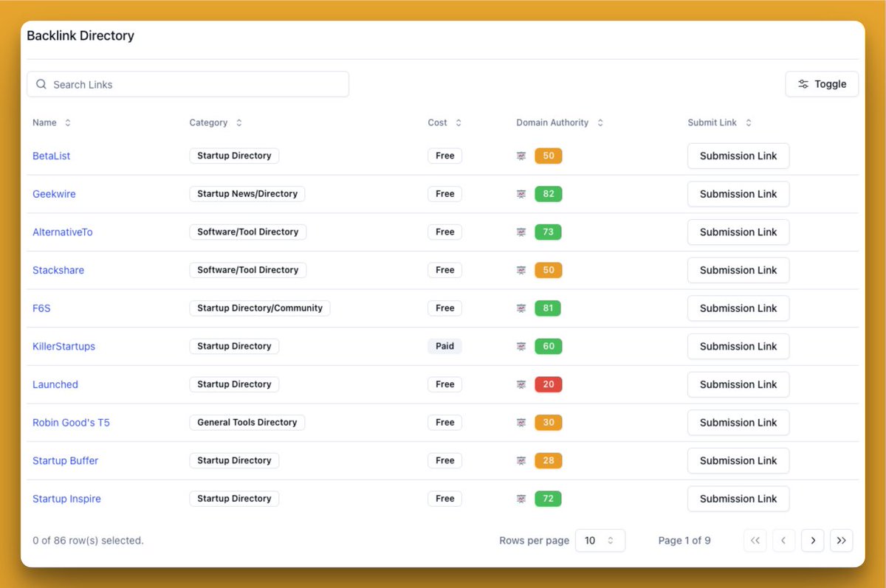Click the Software/Tool Directory tag for Stackshare
The width and height of the screenshot is (886, 588).
coord(248,270)
